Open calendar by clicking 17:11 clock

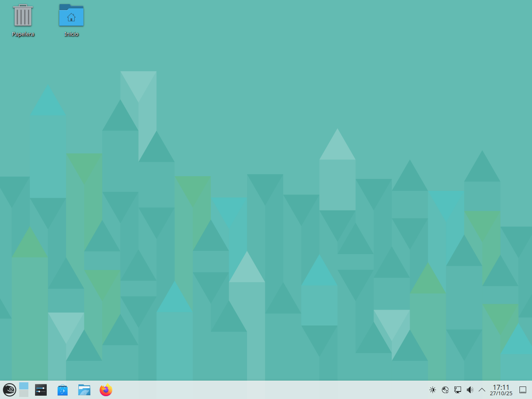[501, 387]
